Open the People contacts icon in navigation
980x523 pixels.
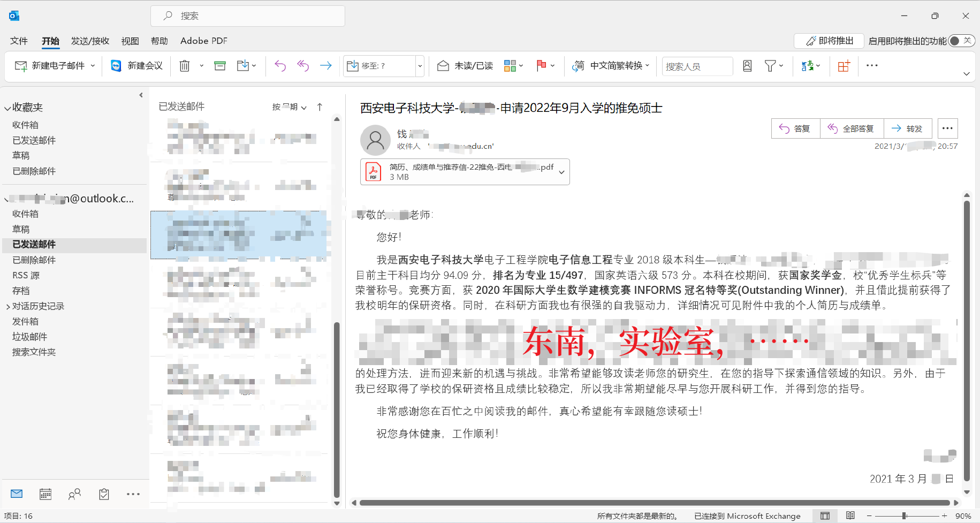click(x=74, y=494)
